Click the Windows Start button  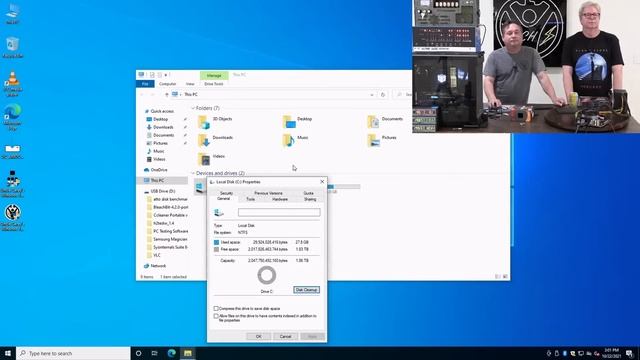coord(8,353)
